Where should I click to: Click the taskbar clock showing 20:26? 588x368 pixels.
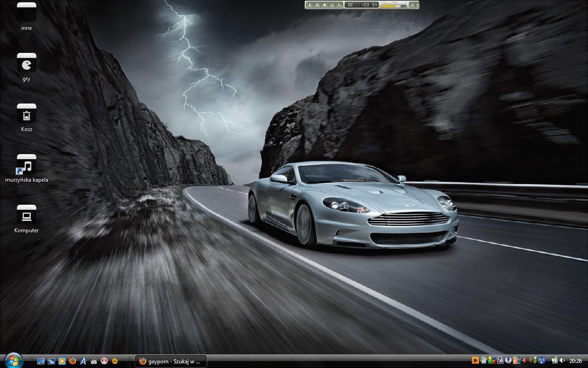(576, 361)
